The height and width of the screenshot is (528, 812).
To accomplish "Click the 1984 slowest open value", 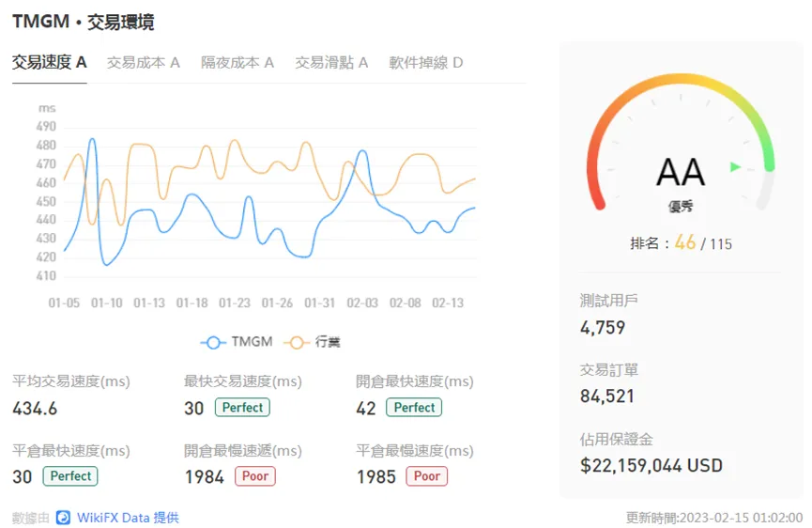I will (205, 476).
